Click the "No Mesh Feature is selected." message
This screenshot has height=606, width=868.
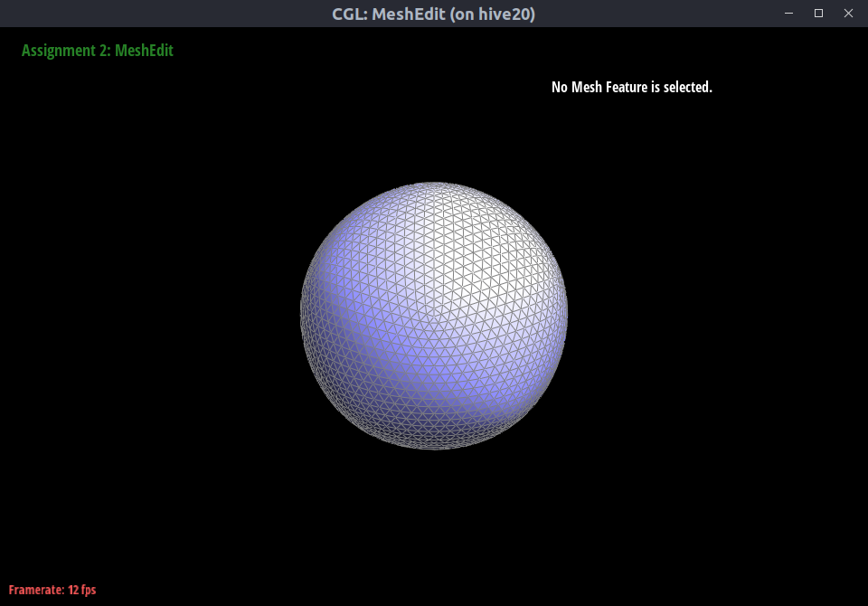pos(631,88)
